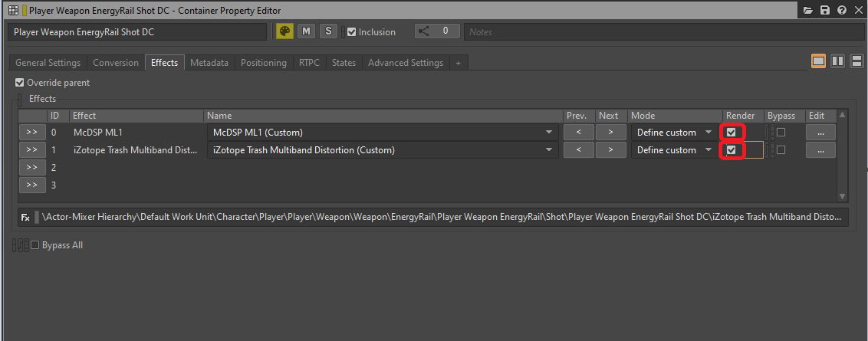868x341 pixels.
Task: Click the Mute (M) button
Action: (306, 31)
